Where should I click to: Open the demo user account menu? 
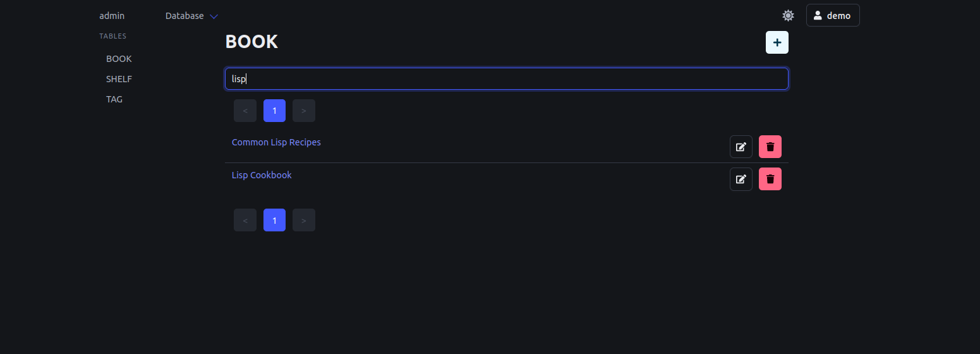point(832,16)
